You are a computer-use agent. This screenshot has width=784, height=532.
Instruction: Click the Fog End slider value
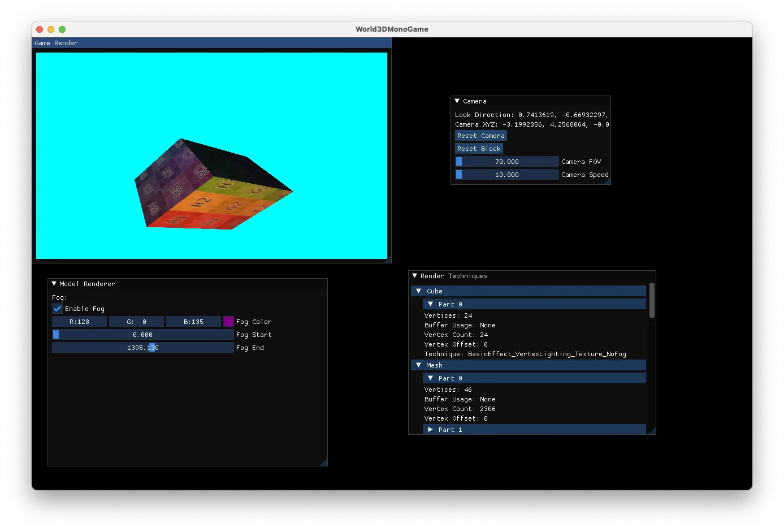(x=143, y=348)
